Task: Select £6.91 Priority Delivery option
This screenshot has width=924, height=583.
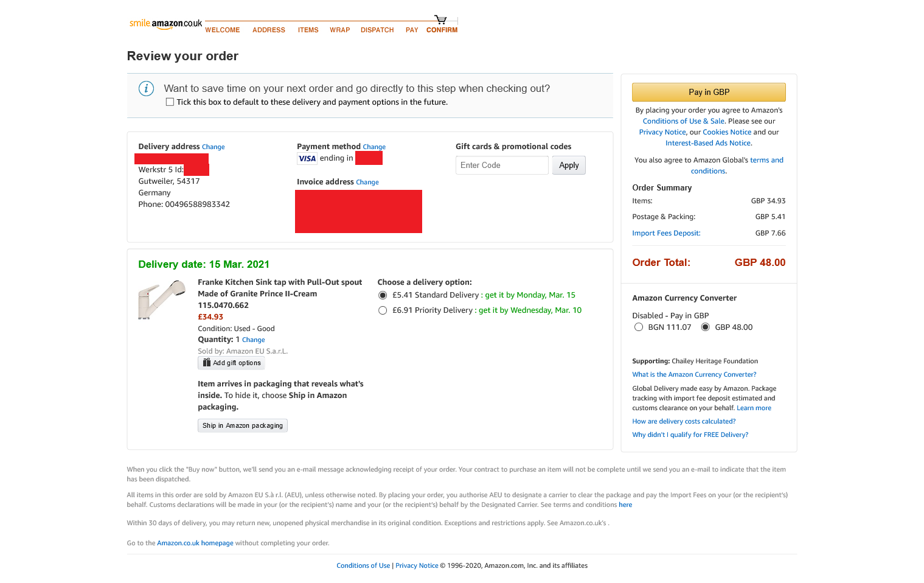Action: tap(383, 310)
